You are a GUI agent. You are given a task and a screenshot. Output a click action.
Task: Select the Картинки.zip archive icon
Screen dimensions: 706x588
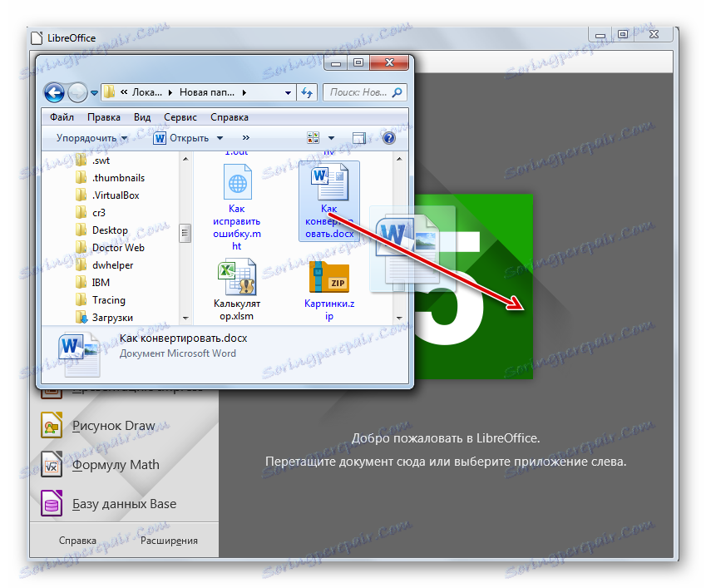[329, 276]
